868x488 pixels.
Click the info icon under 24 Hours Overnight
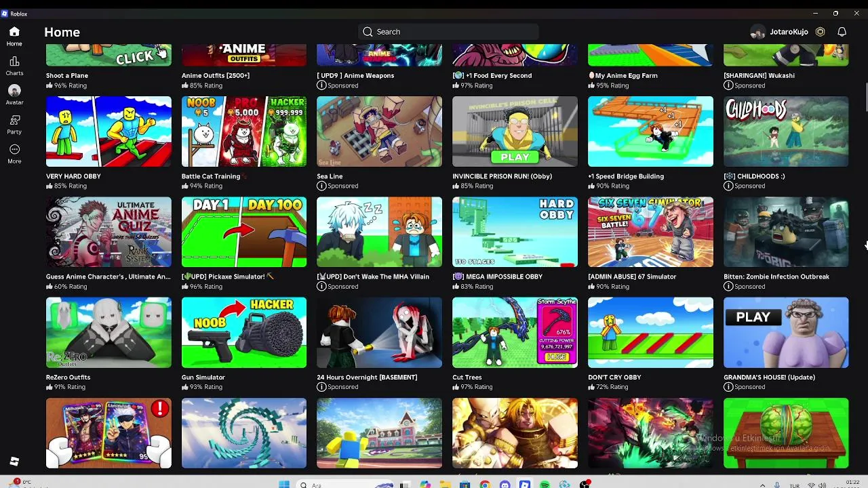click(x=321, y=387)
